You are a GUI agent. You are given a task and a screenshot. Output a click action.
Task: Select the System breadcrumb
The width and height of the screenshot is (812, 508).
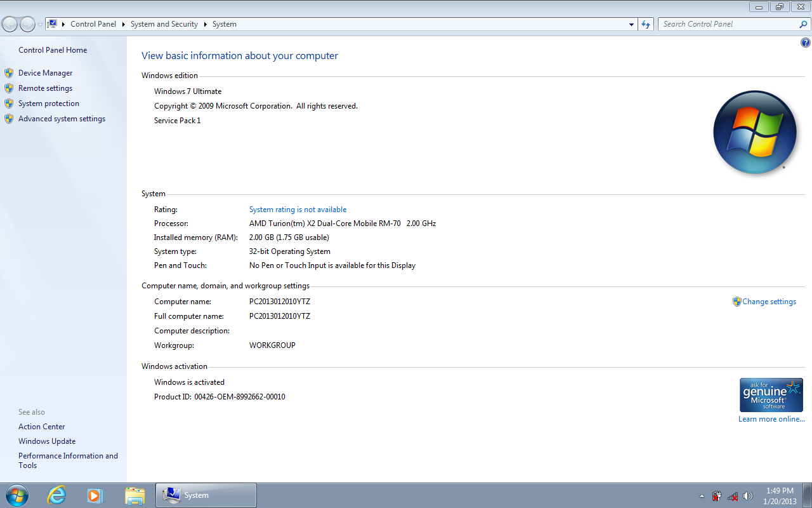tap(225, 24)
